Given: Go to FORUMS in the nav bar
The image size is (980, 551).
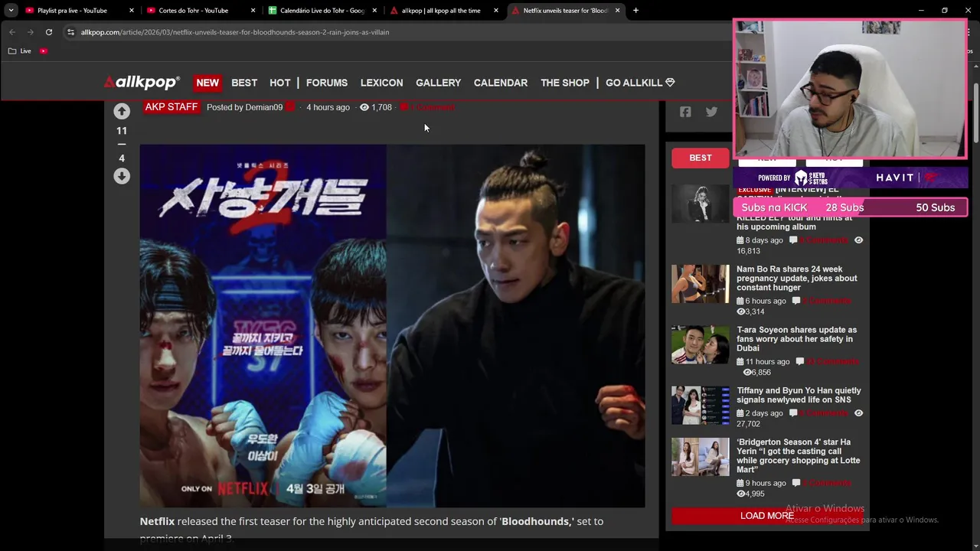Looking at the screenshot, I should 327,83.
